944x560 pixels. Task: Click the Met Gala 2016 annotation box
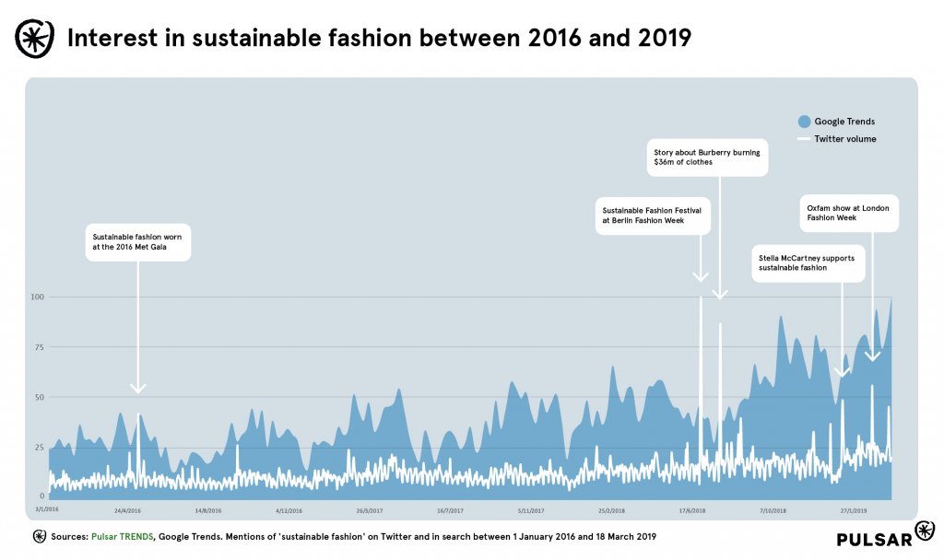[138, 242]
